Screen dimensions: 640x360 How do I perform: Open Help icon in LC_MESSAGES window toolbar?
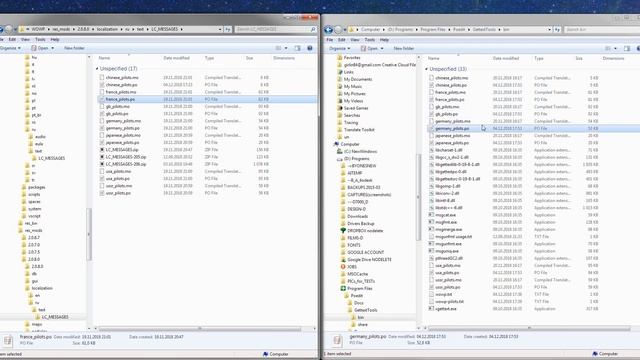click(310, 48)
